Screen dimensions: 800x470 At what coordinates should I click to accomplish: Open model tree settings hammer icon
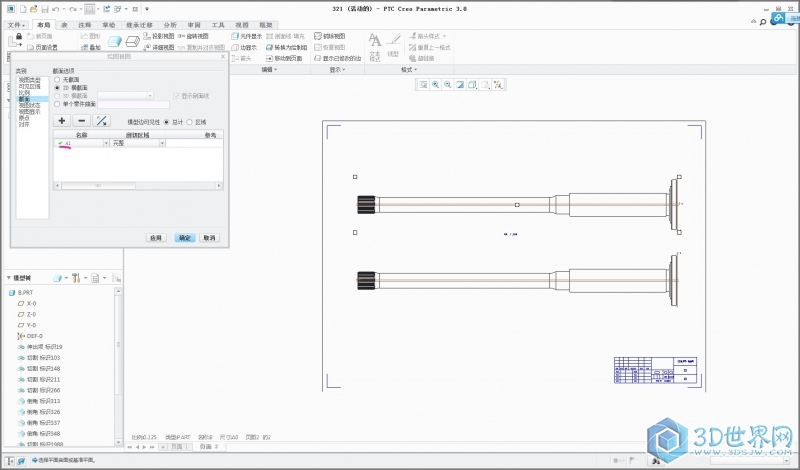pyautogui.click(x=76, y=278)
